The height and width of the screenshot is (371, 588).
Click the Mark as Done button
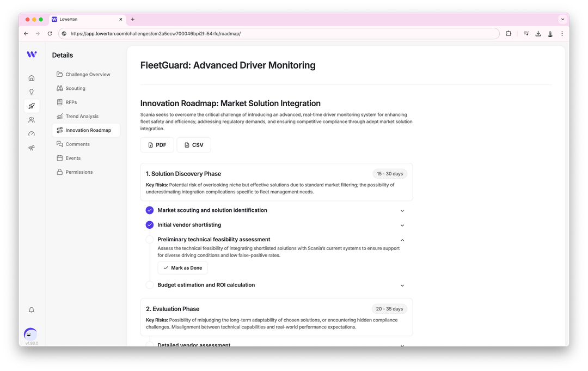click(182, 268)
